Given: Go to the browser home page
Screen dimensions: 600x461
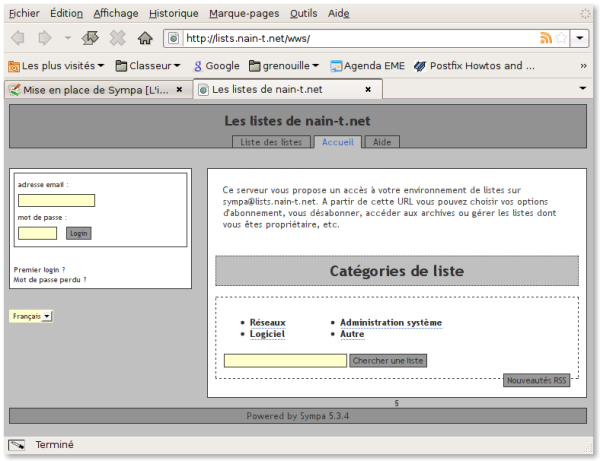Looking at the screenshot, I should (x=144, y=38).
